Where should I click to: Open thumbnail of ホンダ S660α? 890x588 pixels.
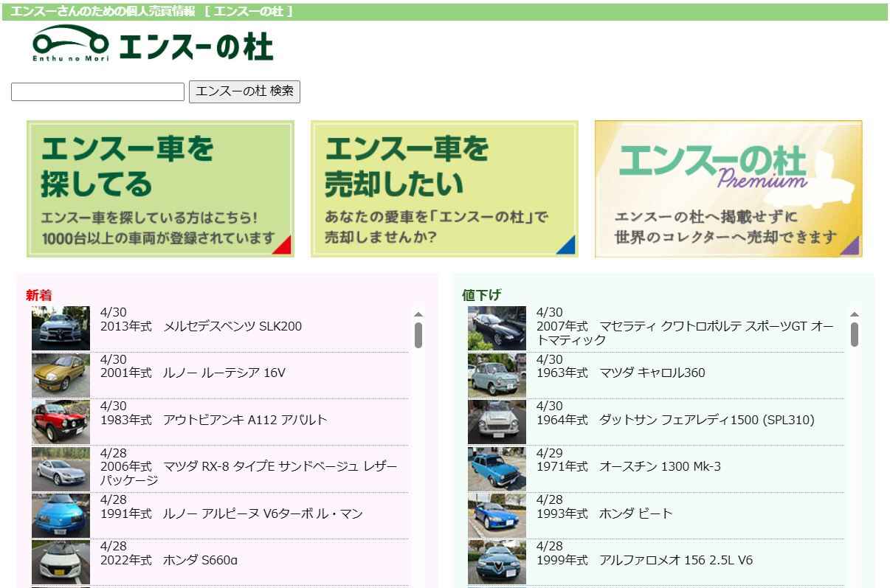(x=61, y=562)
